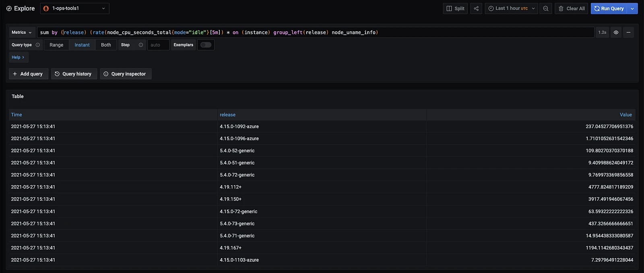Screen dimensions: 644x273
Task: Click the value 237.04527706951376
Action: pos(609,126)
